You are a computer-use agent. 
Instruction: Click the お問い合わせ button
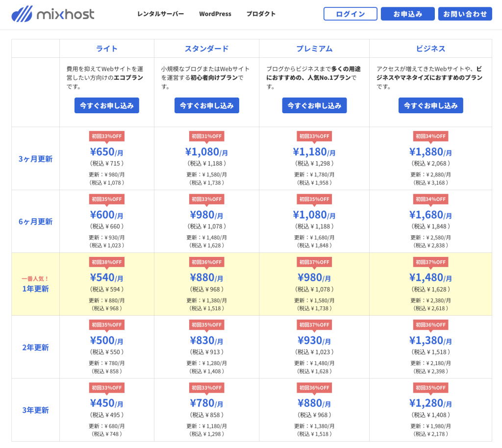click(465, 14)
